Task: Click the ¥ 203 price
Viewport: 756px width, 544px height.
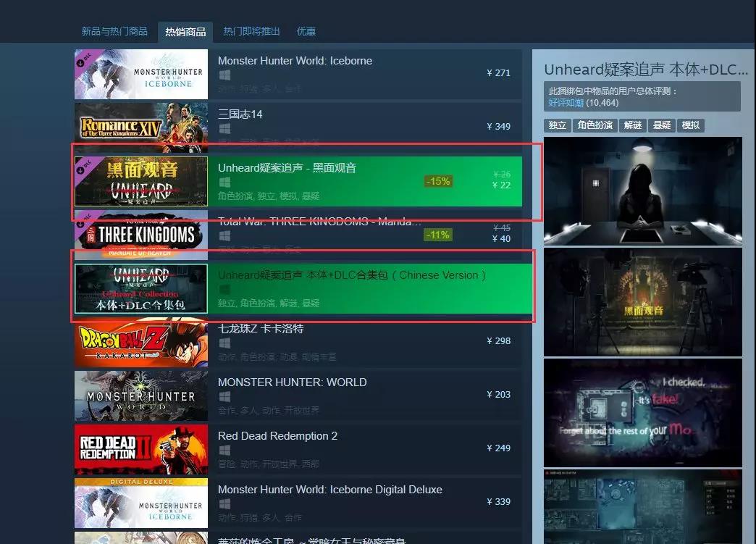Action: pyautogui.click(x=498, y=395)
